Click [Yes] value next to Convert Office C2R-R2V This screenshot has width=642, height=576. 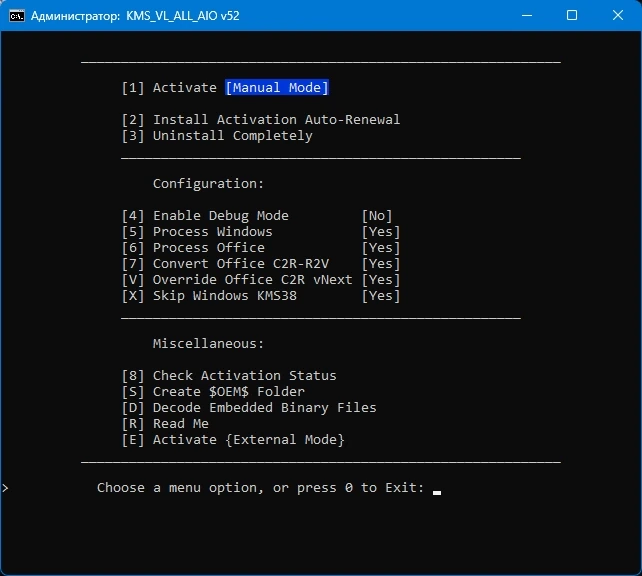coord(381,264)
